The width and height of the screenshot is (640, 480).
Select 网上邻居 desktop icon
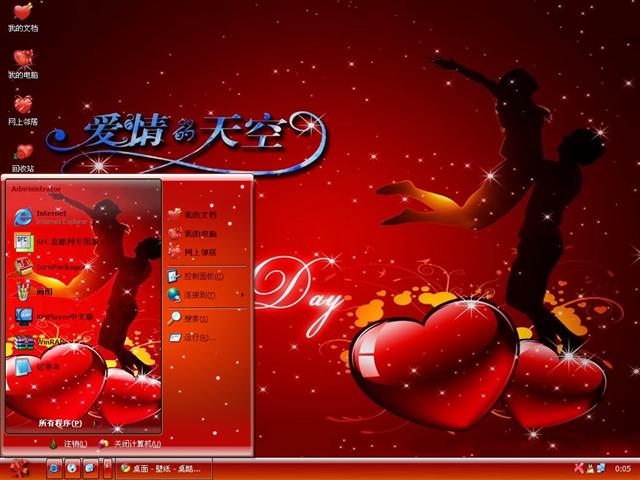pyautogui.click(x=23, y=109)
